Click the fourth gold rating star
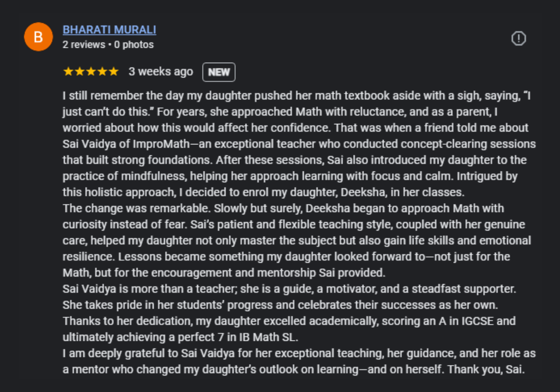Viewport: 560px width, 392px height. pos(102,71)
